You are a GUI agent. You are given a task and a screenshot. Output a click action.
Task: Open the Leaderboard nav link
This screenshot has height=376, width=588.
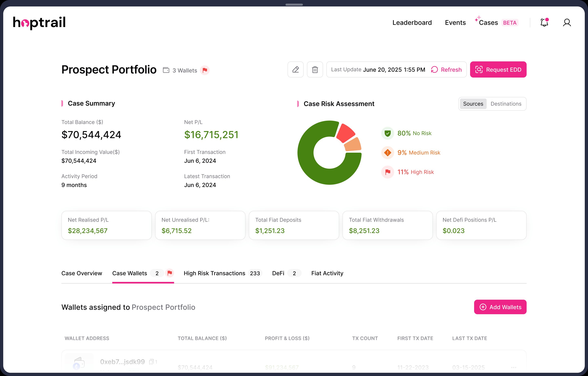point(412,22)
